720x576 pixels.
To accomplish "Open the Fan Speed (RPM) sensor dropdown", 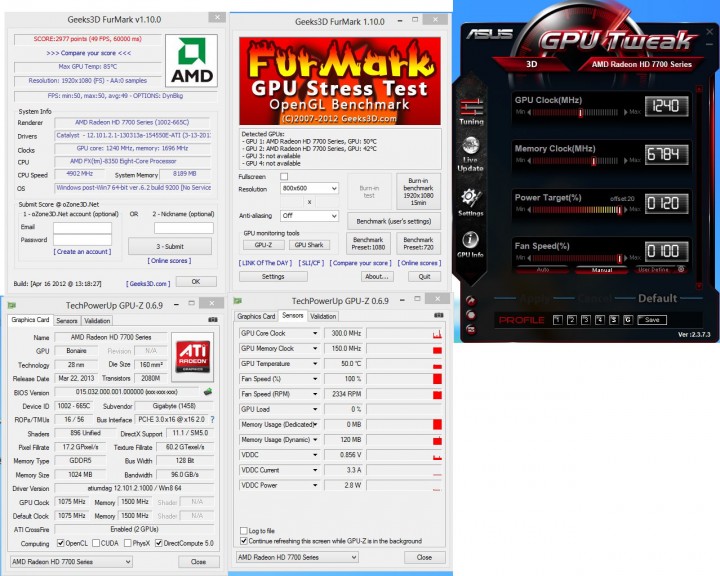I will point(315,394).
